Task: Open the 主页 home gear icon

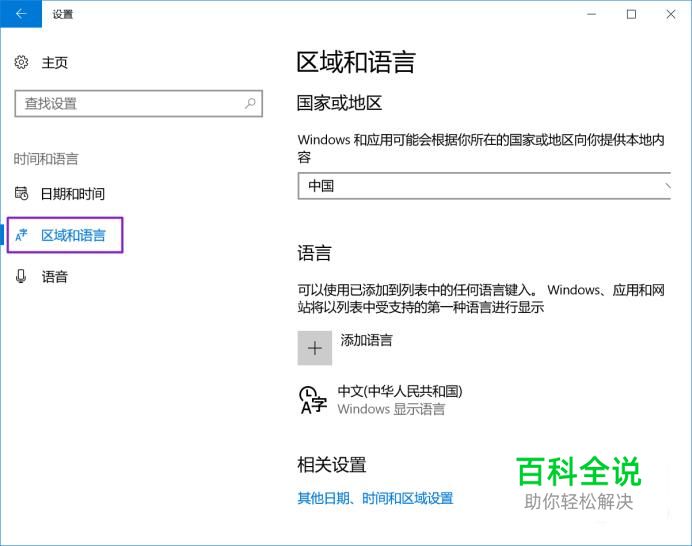Action: (x=21, y=62)
